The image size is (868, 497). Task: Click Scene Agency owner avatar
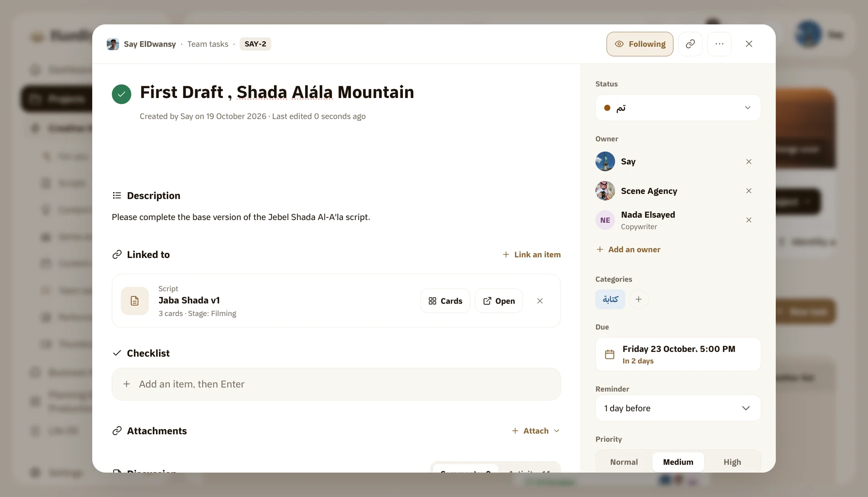point(605,191)
